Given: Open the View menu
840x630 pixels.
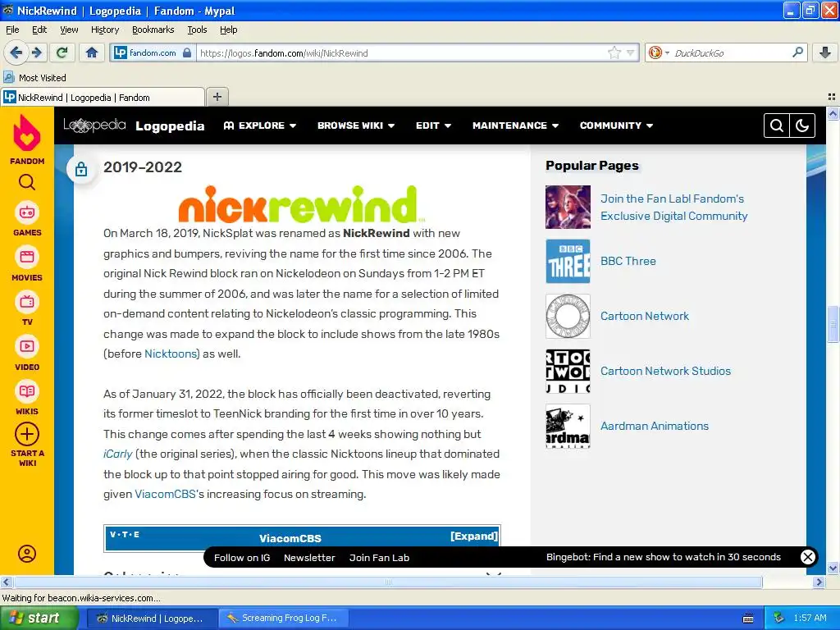Looking at the screenshot, I should point(69,30).
